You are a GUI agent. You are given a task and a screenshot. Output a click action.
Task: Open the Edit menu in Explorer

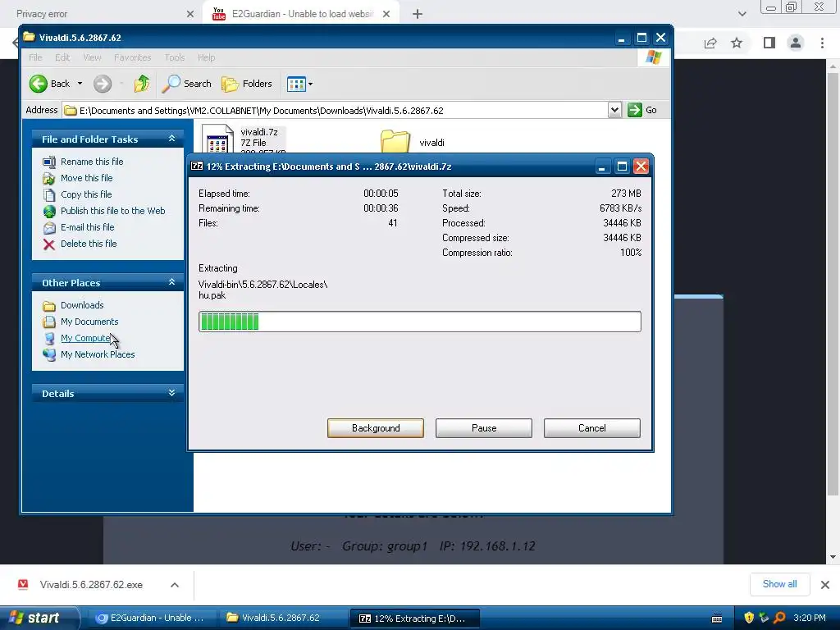pos(62,57)
